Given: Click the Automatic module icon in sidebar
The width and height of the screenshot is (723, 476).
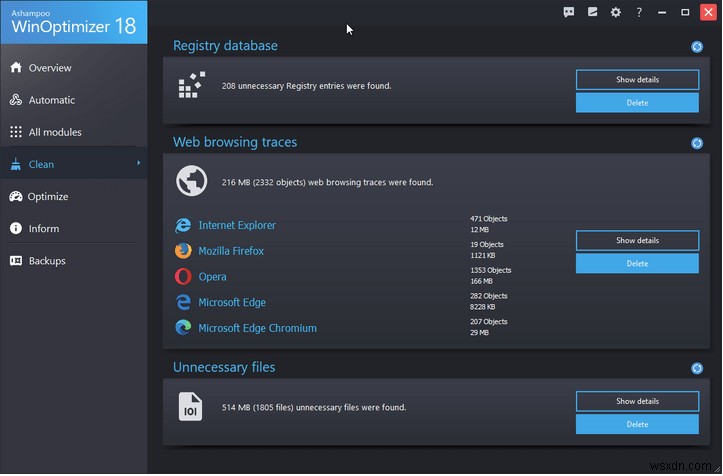Looking at the screenshot, I should pyautogui.click(x=16, y=100).
